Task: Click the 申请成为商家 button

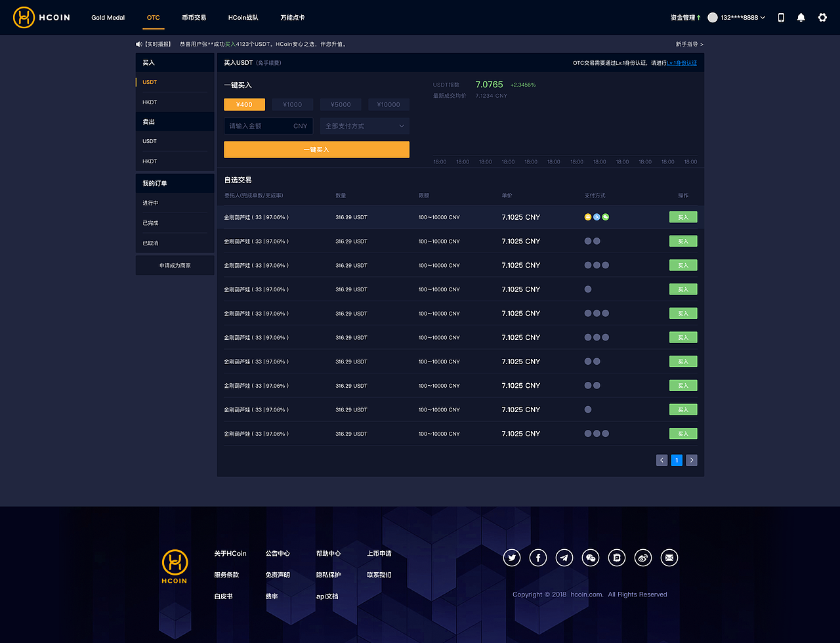Action: [175, 265]
